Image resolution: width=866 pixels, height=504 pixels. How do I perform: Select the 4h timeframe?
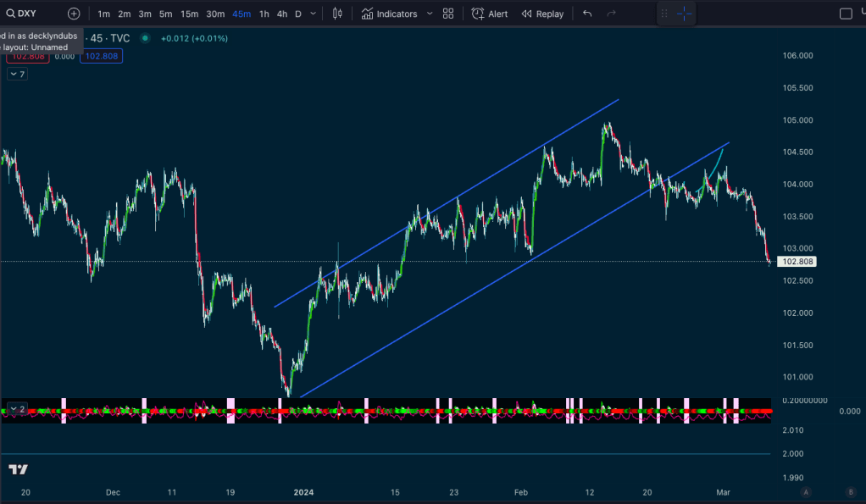tap(282, 14)
